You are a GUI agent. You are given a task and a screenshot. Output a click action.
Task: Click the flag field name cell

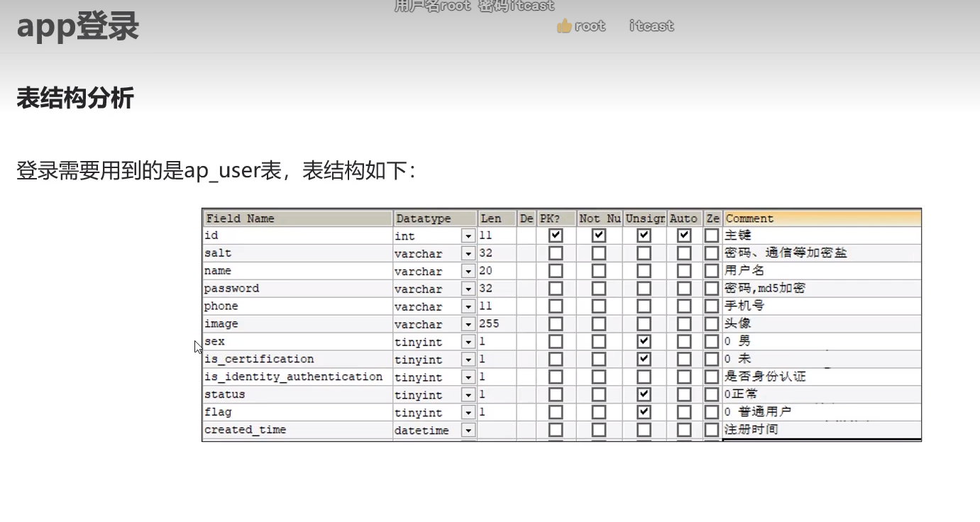tap(297, 413)
